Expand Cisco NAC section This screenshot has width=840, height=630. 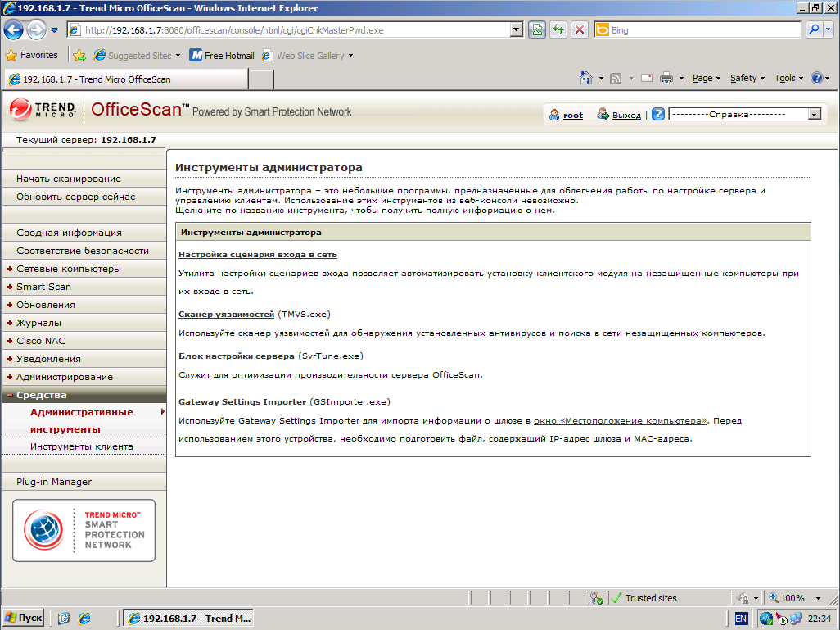[x=84, y=341]
